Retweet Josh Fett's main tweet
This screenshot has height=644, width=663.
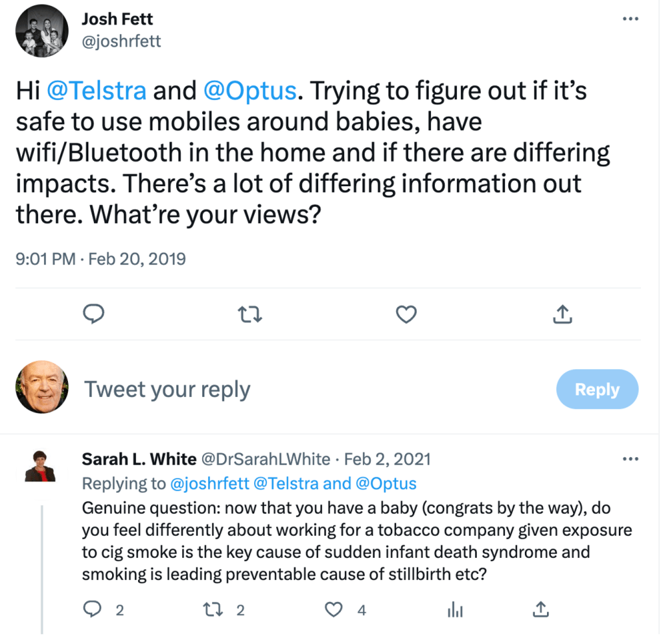click(250, 315)
